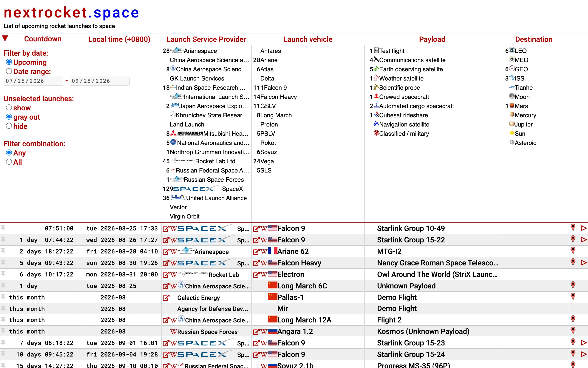
Task: Pin the Starlink Group 10-49 launch row
Action: pyautogui.click(x=3, y=228)
